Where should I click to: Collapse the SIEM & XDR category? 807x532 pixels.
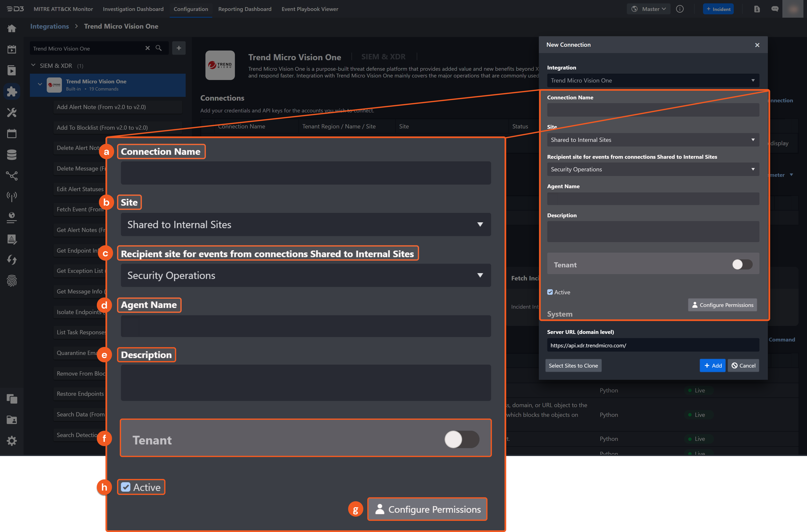click(33, 65)
